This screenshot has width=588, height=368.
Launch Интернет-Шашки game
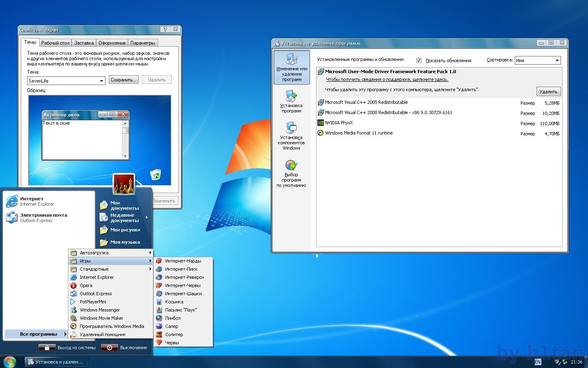click(x=183, y=294)
